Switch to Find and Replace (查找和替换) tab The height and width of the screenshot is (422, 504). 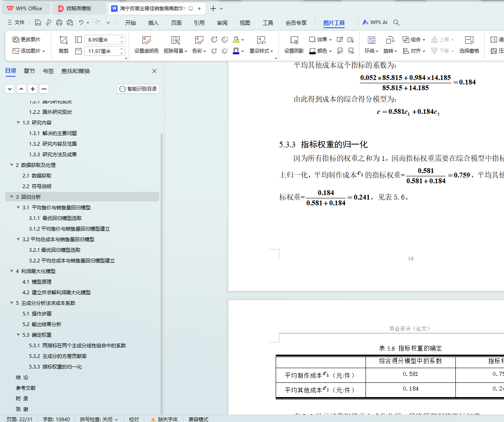point(76,71)
